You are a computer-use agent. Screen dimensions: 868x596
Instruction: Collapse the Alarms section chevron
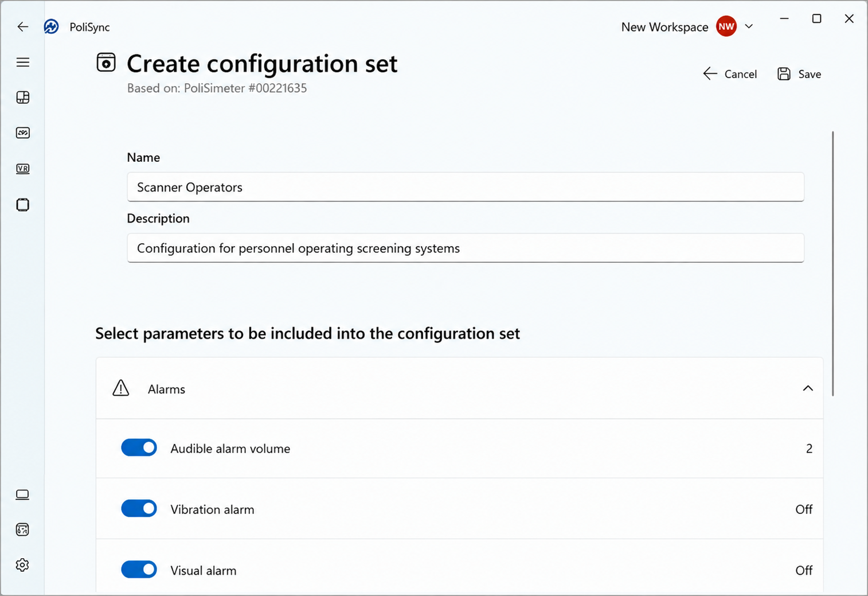(x=808, y=388)
